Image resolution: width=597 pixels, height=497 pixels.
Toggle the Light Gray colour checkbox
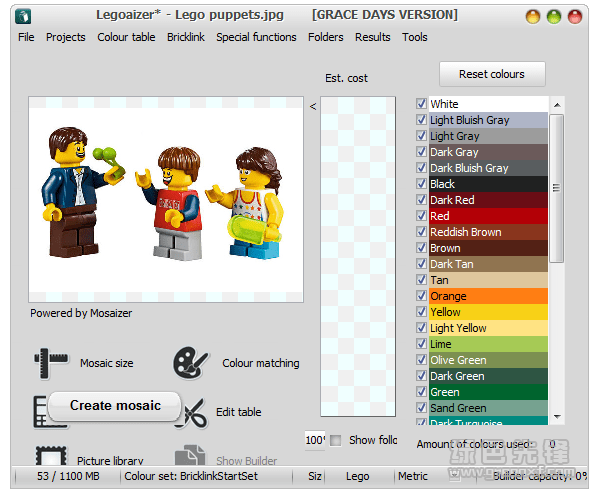pyautogui.click(x=421, y=136)
